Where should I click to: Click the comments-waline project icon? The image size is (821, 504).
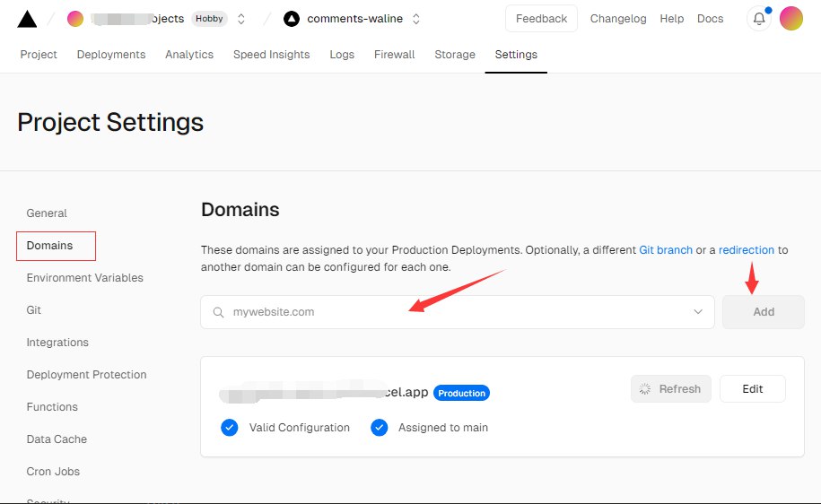291,19
